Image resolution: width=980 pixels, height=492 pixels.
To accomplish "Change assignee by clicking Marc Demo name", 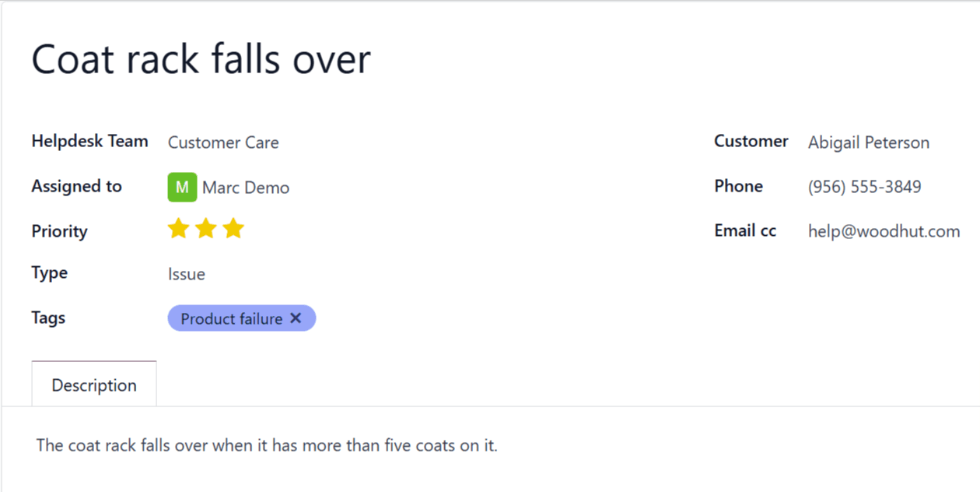I will point(246,188).
